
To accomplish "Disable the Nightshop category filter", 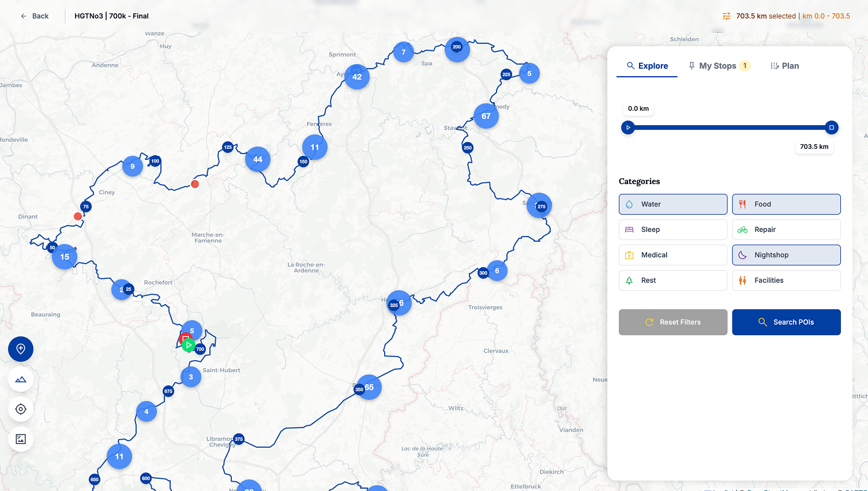I will [x=786, y=254].
